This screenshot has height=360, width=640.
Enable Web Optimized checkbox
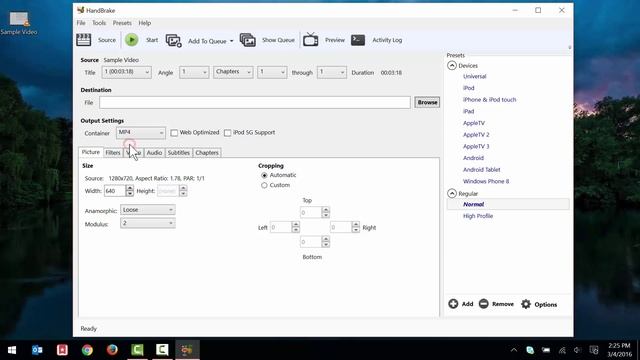click(174, 133)
